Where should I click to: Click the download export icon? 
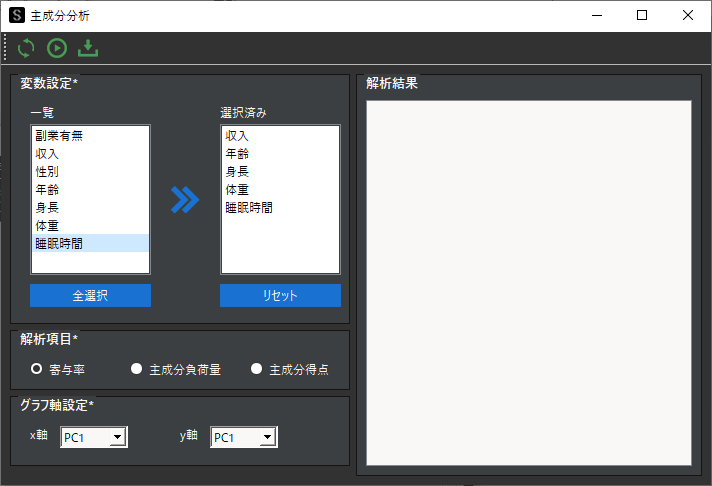coord(88,48)
